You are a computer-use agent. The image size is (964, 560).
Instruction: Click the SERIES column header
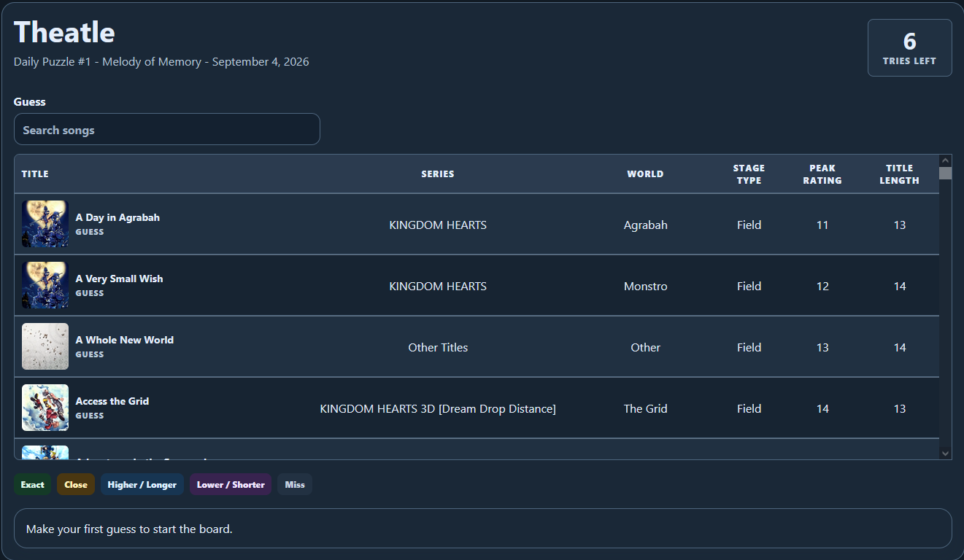tap(438, 174)
